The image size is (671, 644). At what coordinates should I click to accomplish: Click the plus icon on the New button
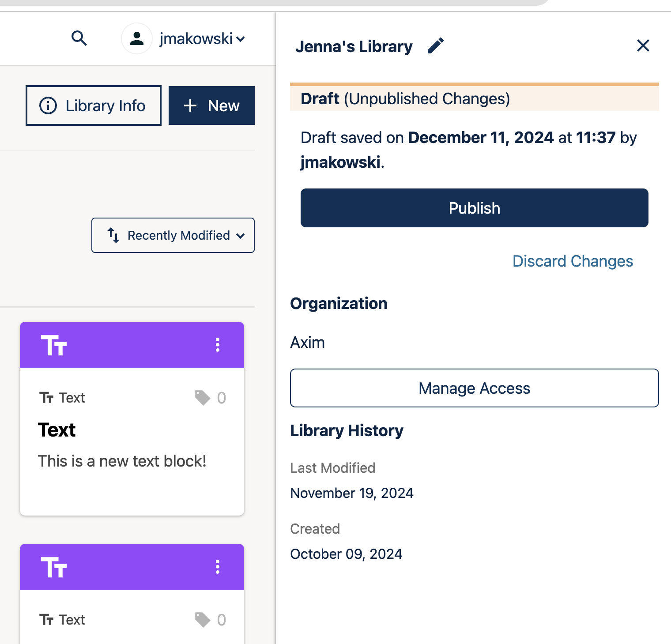(x=190, y=105)
